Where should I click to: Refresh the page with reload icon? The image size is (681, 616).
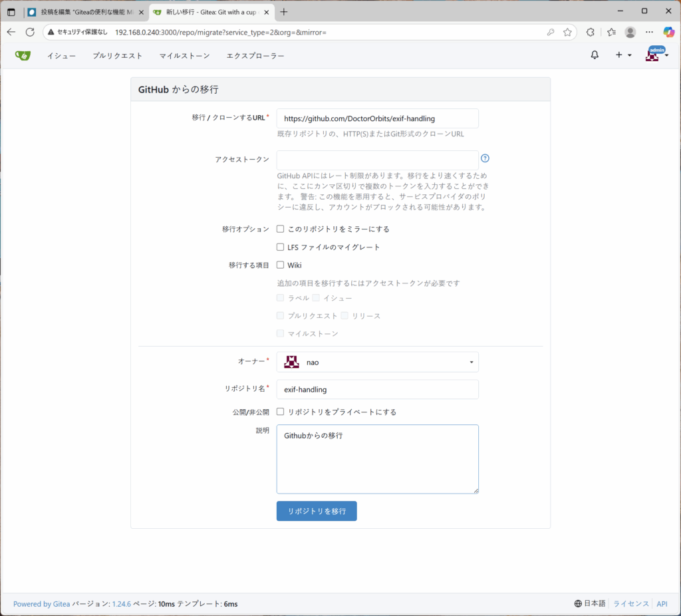pos(30,32)
